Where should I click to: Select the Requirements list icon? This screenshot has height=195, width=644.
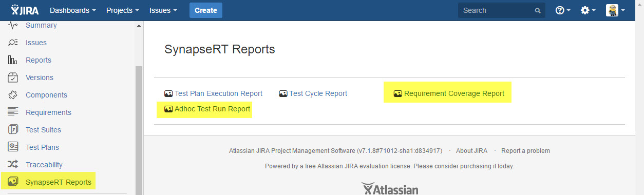(x=13, y=112)
